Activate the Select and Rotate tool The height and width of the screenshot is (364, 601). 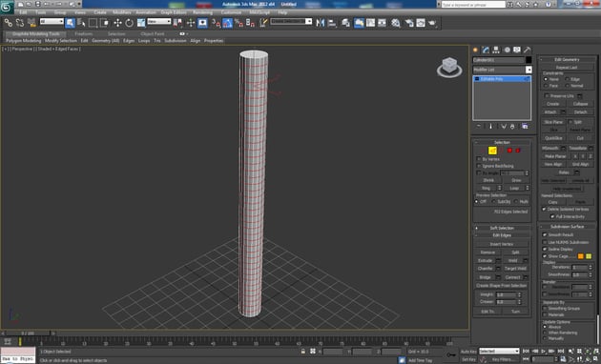click(129, 23)
